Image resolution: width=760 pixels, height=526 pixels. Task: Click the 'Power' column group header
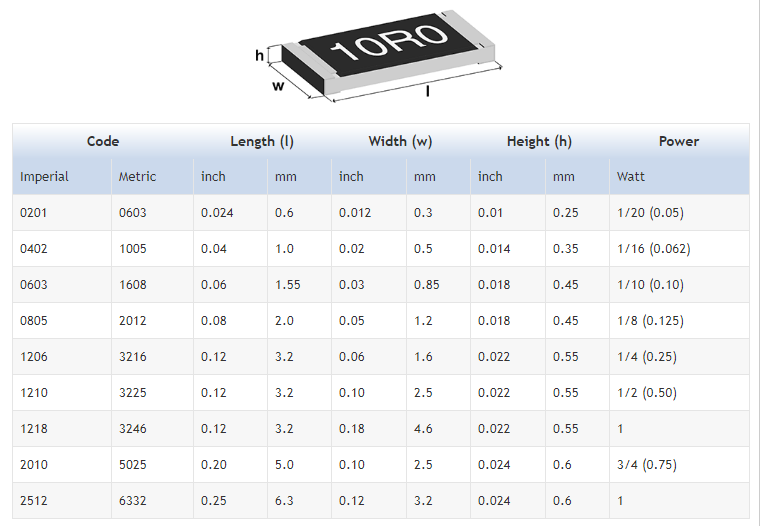(679, 142)
